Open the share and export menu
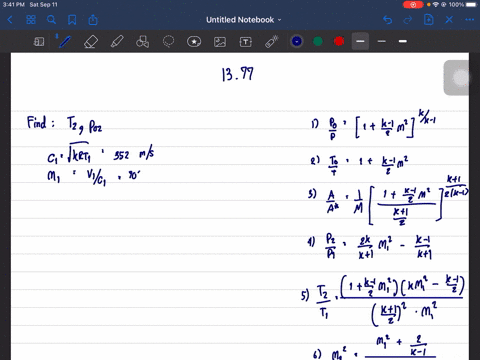The image size is (480, 360). [x=93, y=20]
